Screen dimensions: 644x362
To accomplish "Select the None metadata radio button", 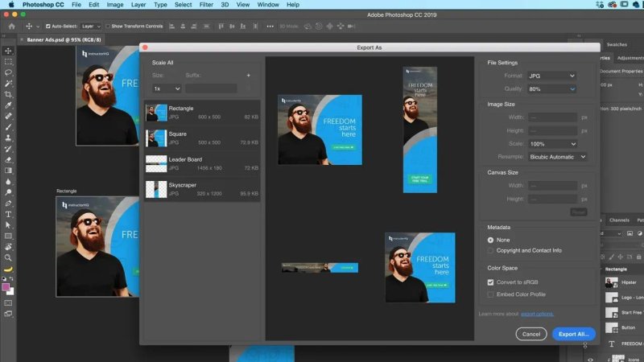I will [490, 240].
